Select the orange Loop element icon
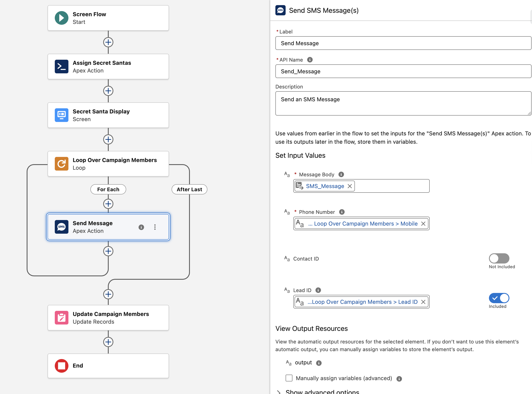Image resolution: width=532 pixels, height=394 pixels. 62,164
